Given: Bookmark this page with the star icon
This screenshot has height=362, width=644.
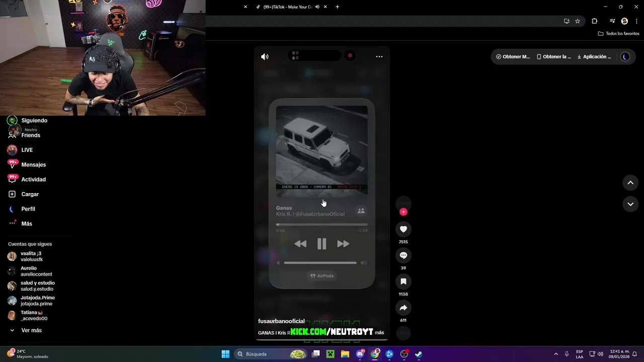Looking at the screenshot, I should click(578, 21).
